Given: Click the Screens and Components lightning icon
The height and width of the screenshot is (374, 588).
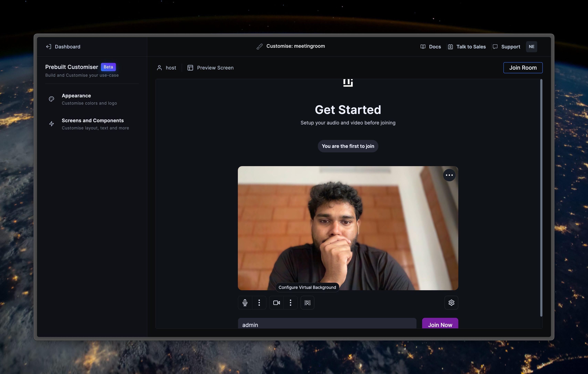Looking at the screenshot, I should click(51, 124).
